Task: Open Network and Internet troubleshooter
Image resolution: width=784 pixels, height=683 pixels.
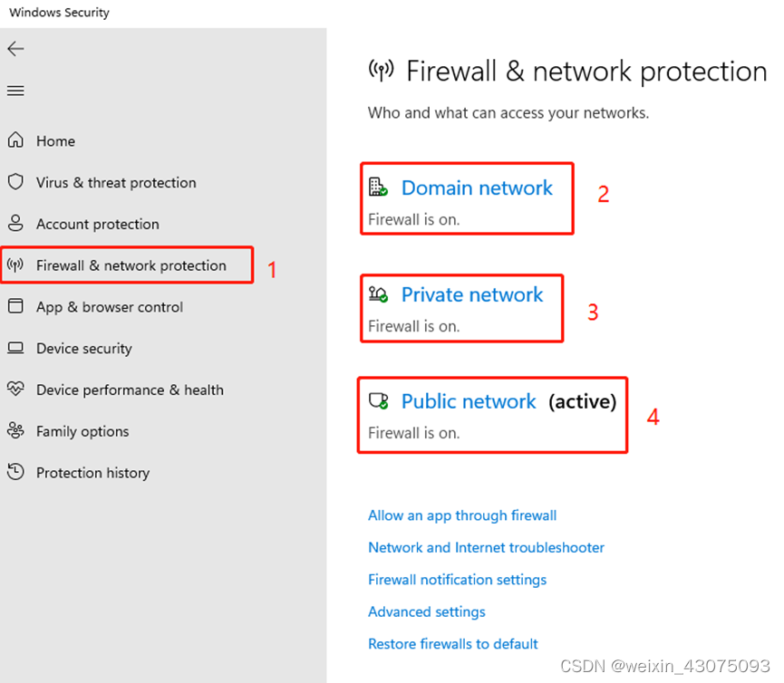Action: click(x=486, y=547)
